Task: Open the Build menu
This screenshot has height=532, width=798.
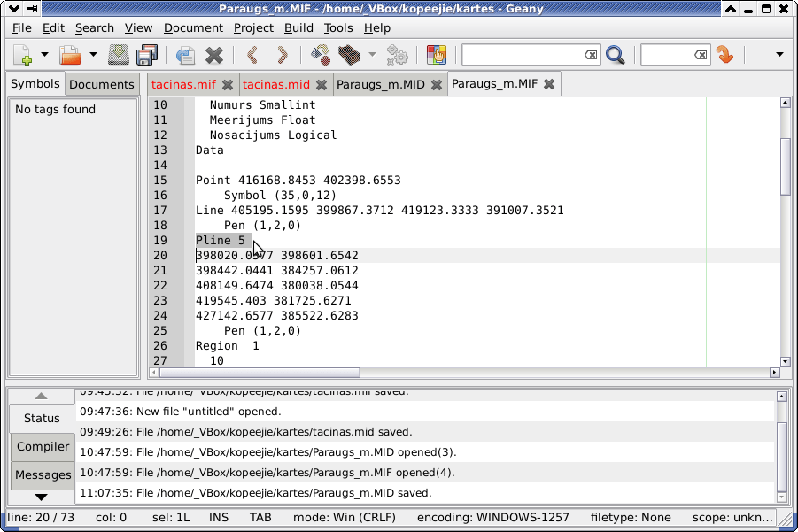Action: pos(298,28)
